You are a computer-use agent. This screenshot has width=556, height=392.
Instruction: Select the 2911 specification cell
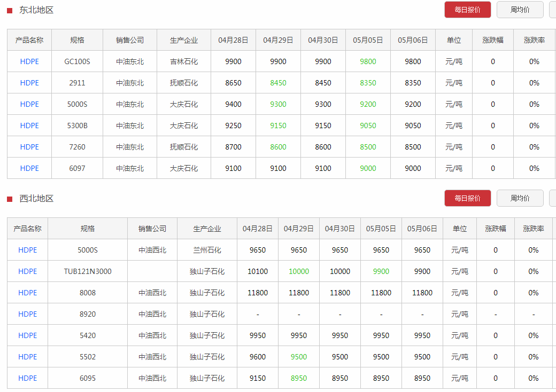[78, 82]
